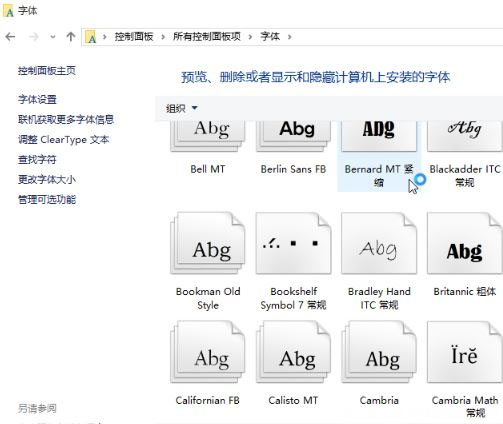
Task: Click the Bell MT font name label
Action: pyautogui.click(x=208, y=169)
